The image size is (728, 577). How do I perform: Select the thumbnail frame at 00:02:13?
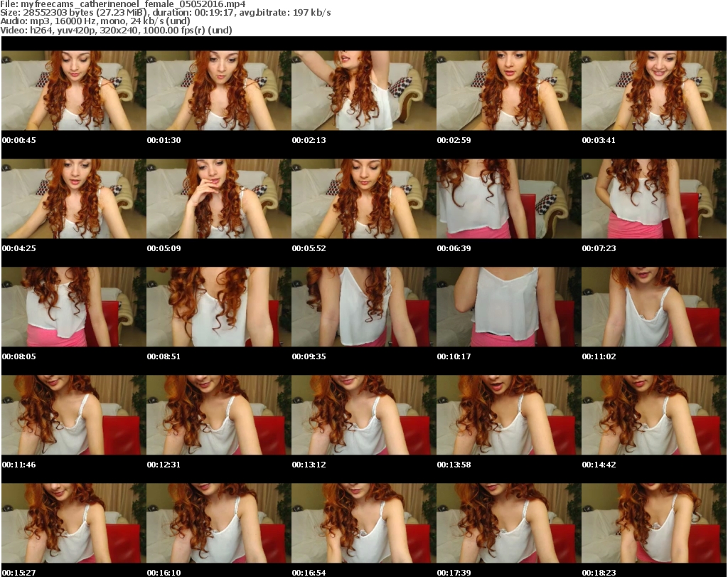click(x=363, y=90)
